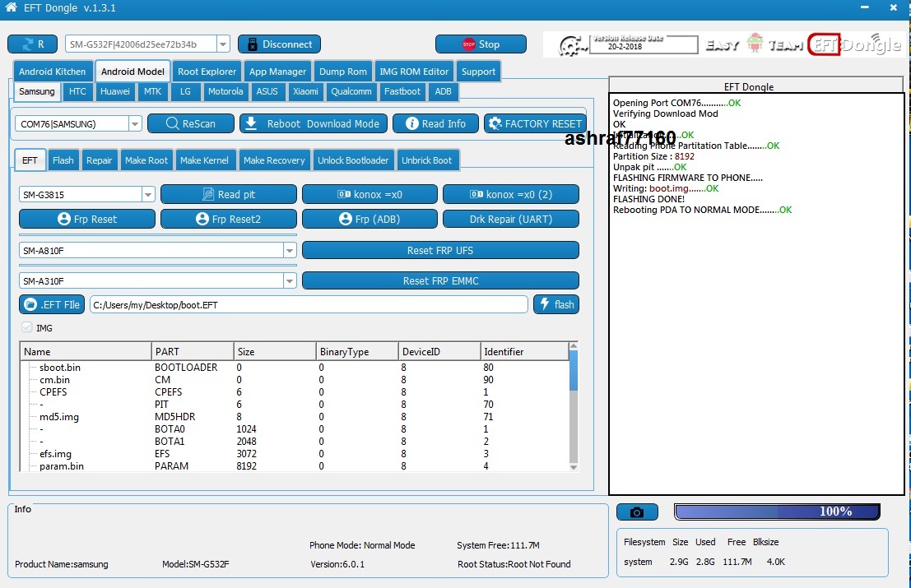Click the boot.EFT file path field
Image resolution: width=911 pixels, height=588 pixels.
point(309,305)
